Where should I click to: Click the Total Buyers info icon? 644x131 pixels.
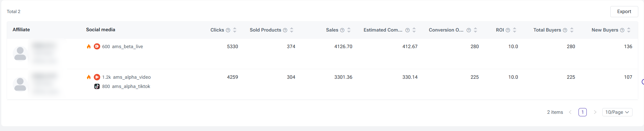point(565,30)
